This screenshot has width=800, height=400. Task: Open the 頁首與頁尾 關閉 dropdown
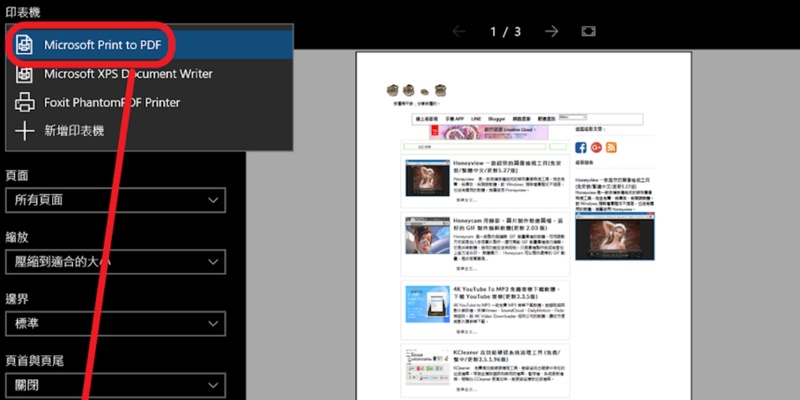pos(115,385)
